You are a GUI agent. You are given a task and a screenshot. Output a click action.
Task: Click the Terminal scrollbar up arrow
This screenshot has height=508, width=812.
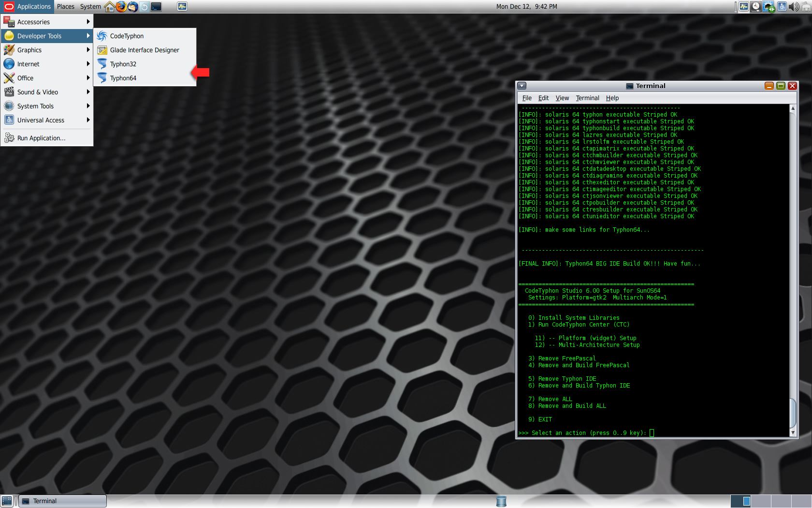pyautogui.click(x=793, y=108)
